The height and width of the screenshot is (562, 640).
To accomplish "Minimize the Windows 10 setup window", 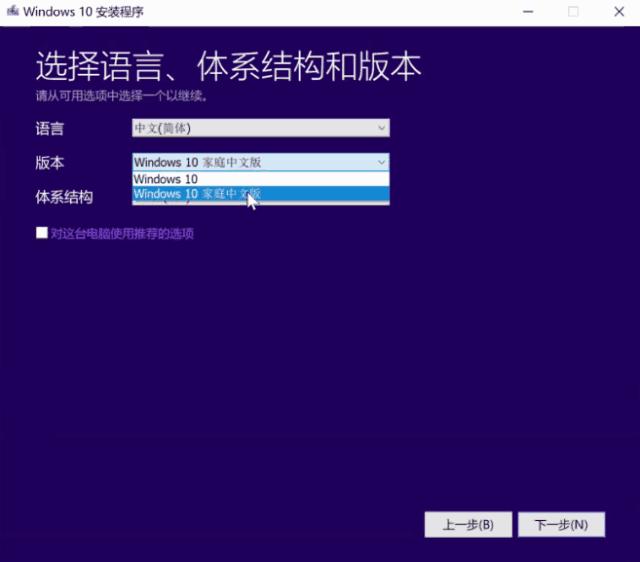I will point(528,12).
